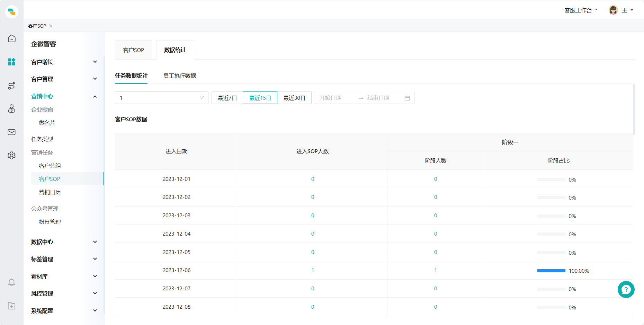Screen dimensions: 644x325
Task: Open the workflow route icon in rail
Action: [12, 86]
